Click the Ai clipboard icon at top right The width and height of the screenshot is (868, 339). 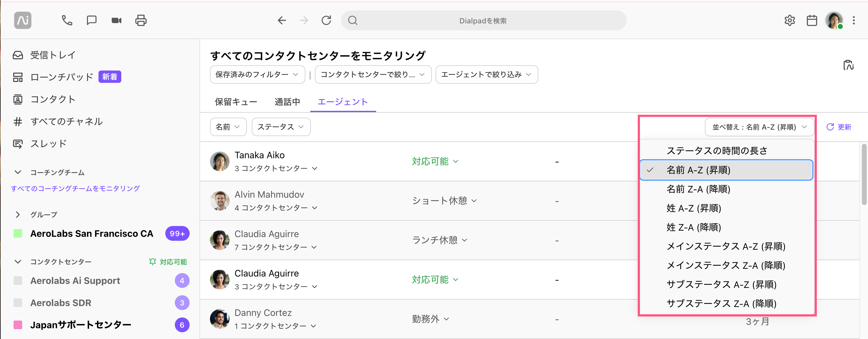[x=848, y=65]
